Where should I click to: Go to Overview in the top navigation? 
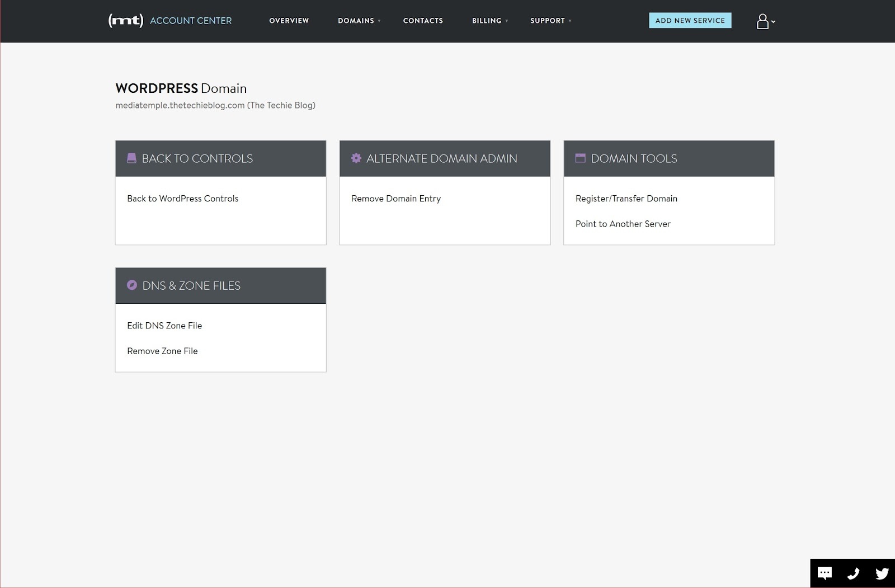coord(289,21)
